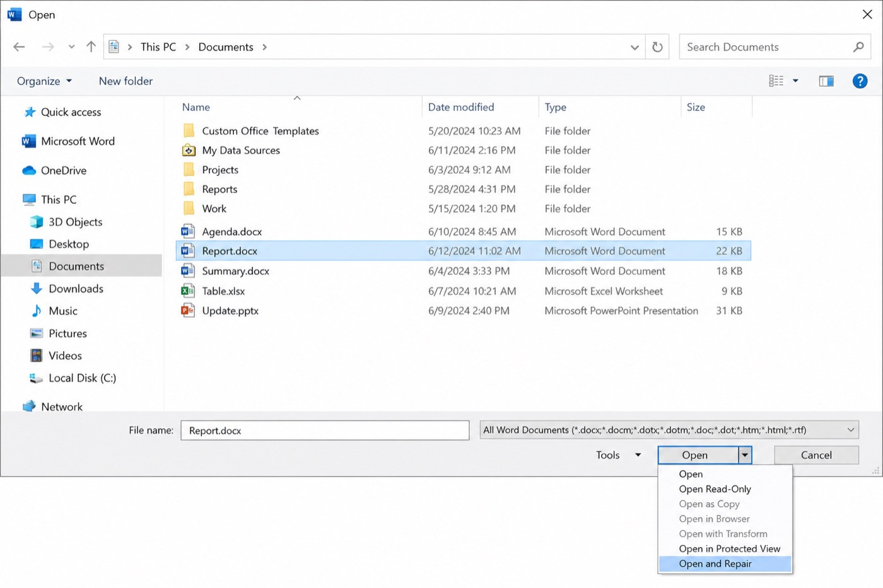
Task: Toggle the preview pane icon
Action: 826,81
